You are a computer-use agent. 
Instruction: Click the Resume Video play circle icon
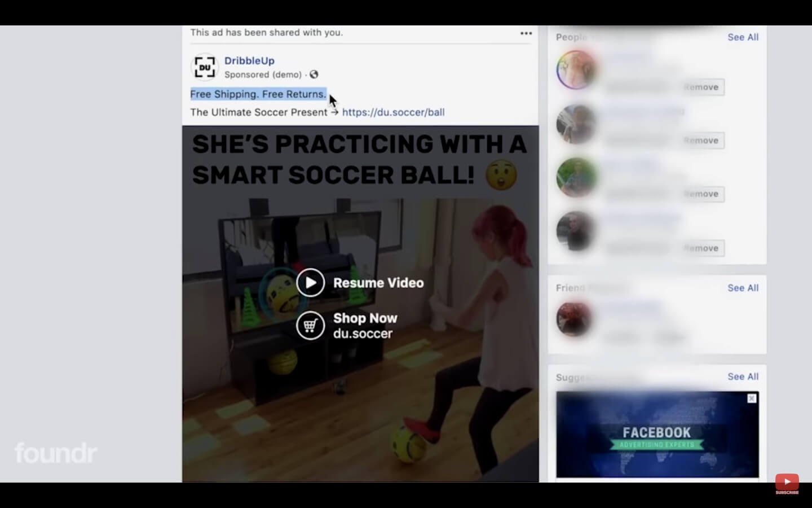click(310, 283)
